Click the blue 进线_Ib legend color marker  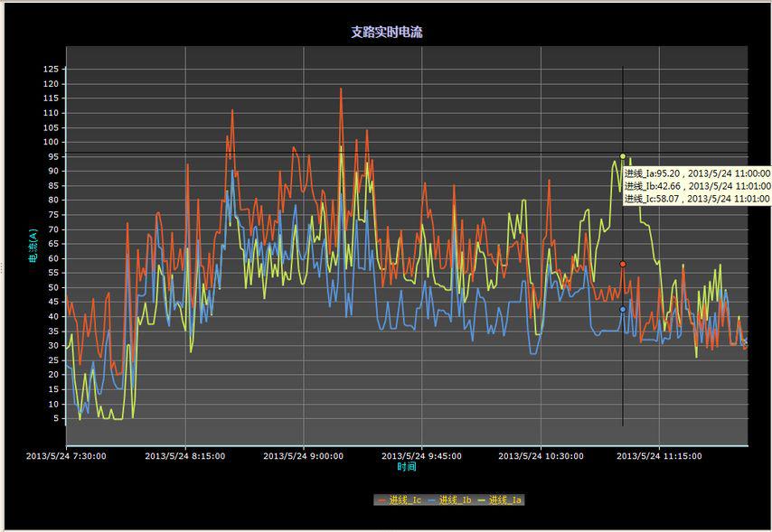point(431,500)
